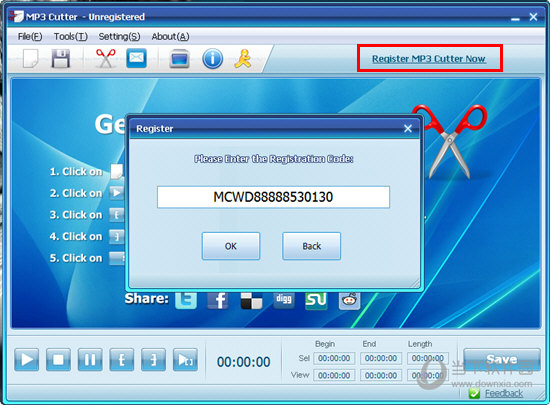This screenshot has height=405, width=550.
Task: Open the Feedback link
Action: 504,394
